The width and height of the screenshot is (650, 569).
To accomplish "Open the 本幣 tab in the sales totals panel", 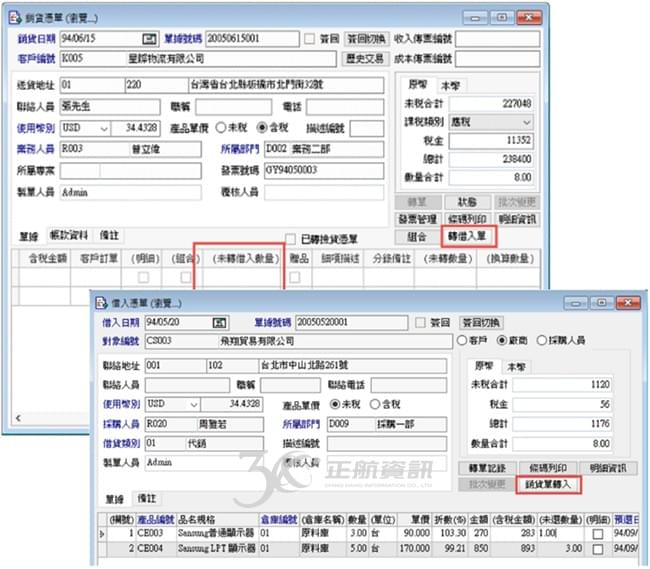I will pos(451,86).
